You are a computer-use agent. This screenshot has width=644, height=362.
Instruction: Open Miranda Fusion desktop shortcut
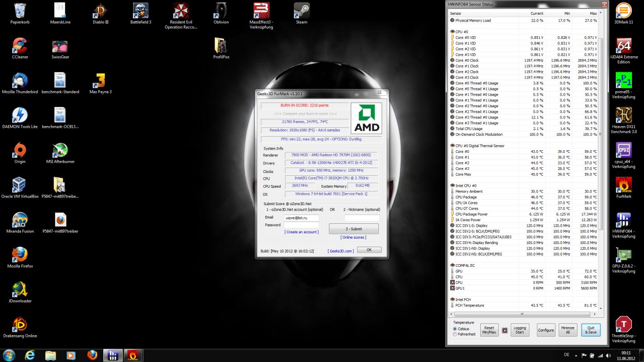pos(20,223)
